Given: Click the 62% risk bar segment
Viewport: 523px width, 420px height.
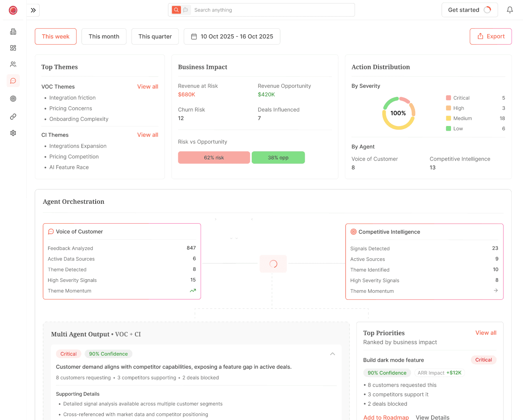Looking at the screenshot, I should [x=214, y=157].
